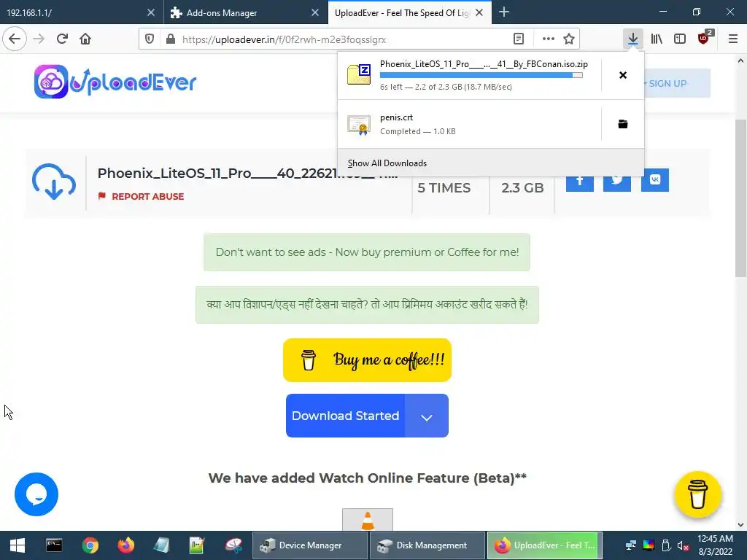The width and height of the screenshot is (747, 560).
Task: Select the Phoenix_LiteOS download entry
Action: tap(469, 75)
